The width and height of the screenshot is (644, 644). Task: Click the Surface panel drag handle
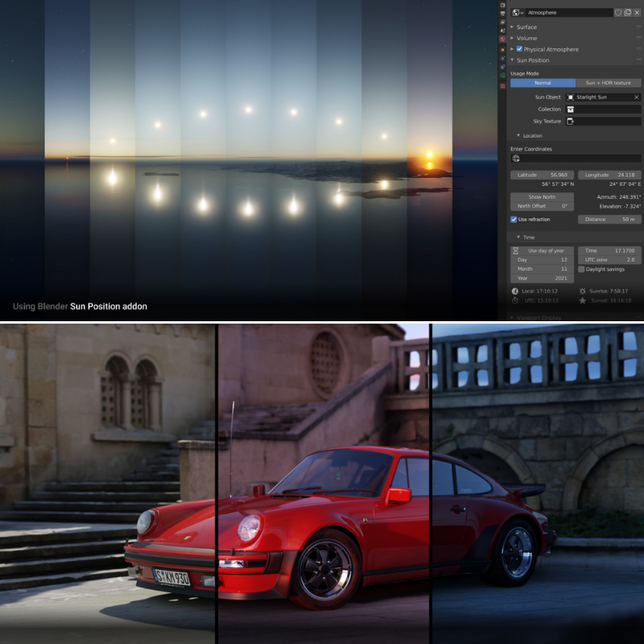click(x=638, y=27)
